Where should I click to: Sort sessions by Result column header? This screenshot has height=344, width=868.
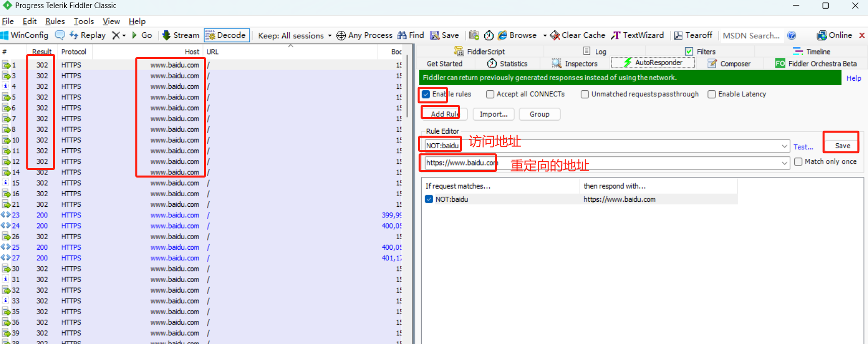pos(42,51)
